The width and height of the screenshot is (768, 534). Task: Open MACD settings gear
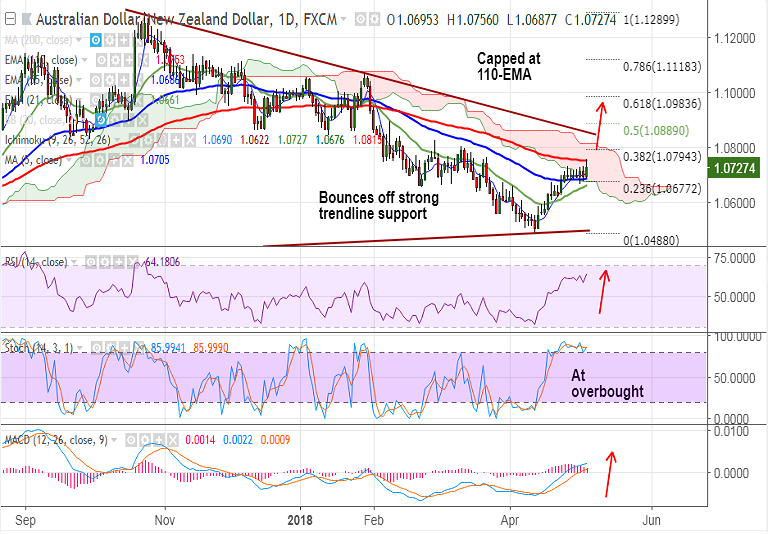pyautogui.click(x=144, y=440)
